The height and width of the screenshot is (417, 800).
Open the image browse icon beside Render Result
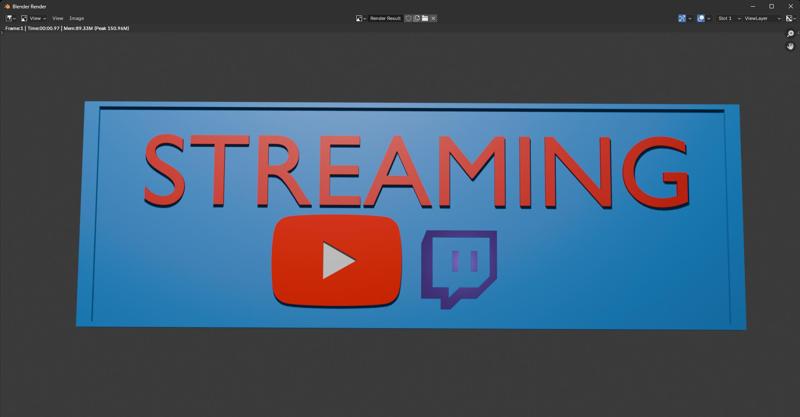pos(361,18)
